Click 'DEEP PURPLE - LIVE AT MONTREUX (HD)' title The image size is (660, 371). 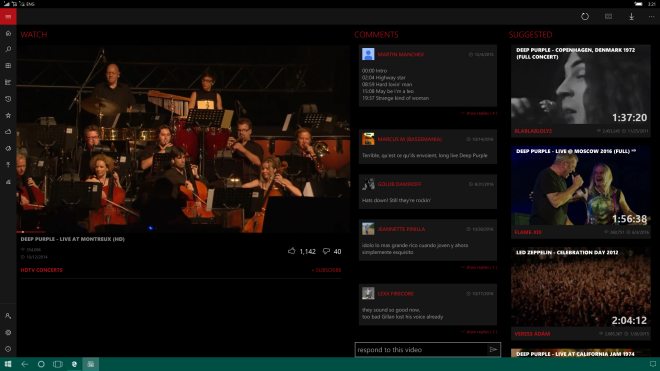tap(72, 239)
